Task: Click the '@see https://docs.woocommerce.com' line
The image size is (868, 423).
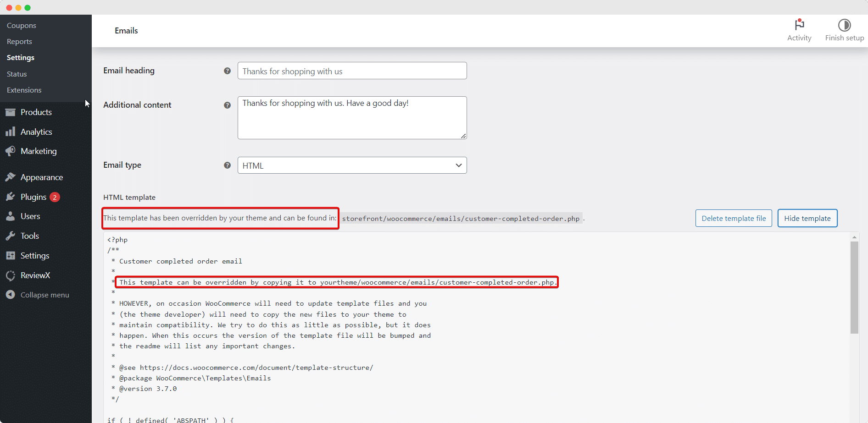Action: point(242,368)
